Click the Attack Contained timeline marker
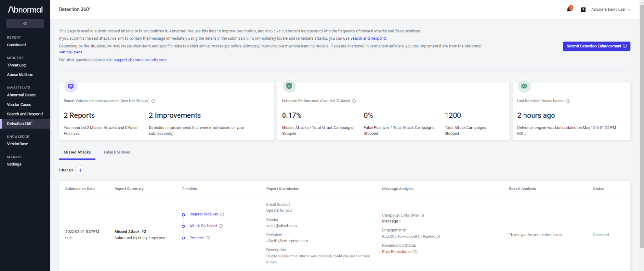The width and height of the screenshot is (644, 271). pos(183,226)
